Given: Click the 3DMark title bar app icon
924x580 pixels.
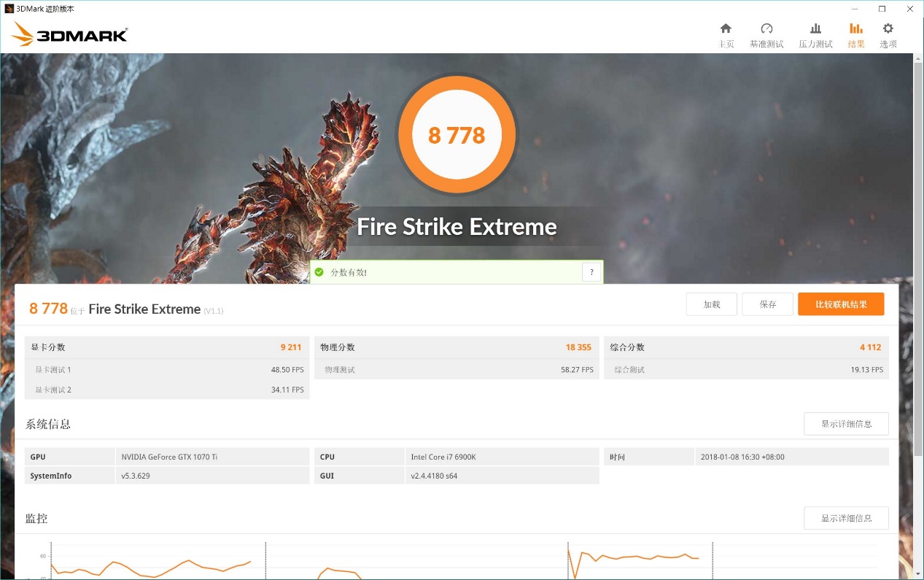Looking at the screenshot, I should pyautogui.click(x=9, y=9).
